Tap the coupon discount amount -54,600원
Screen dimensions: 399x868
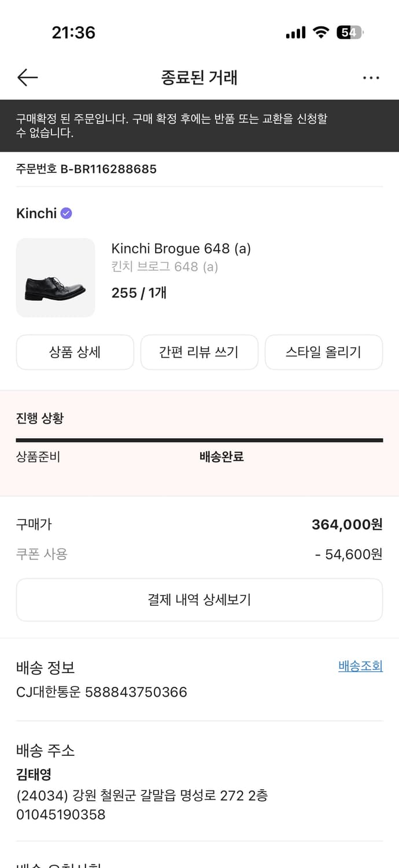(x=348, y=554)
